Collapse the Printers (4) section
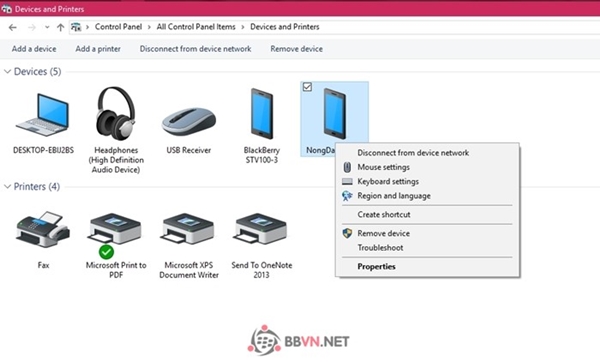 [x=7, y=186]
